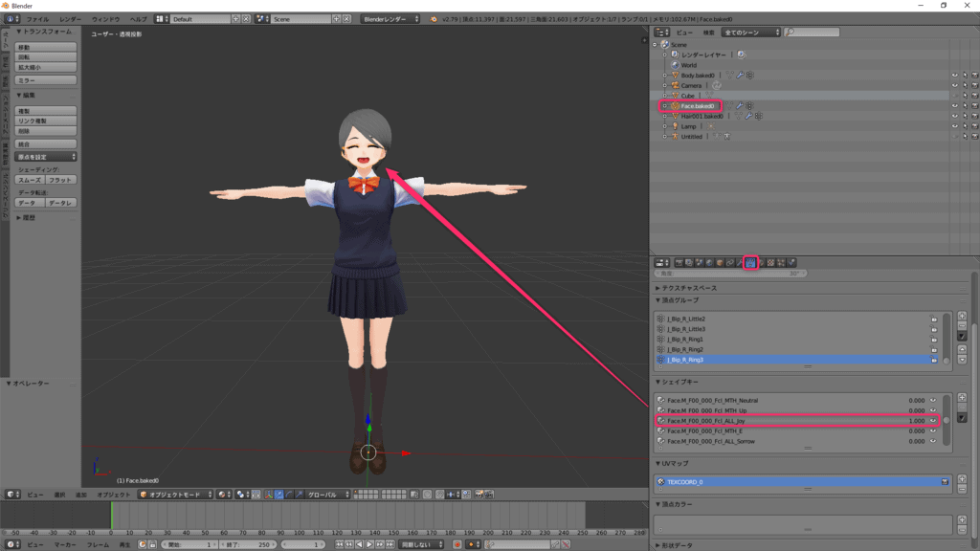Open the Modifiers wrench properties tab
This screenshot has width=980, height=551.
pyautogui.click(x=740, y=262)
